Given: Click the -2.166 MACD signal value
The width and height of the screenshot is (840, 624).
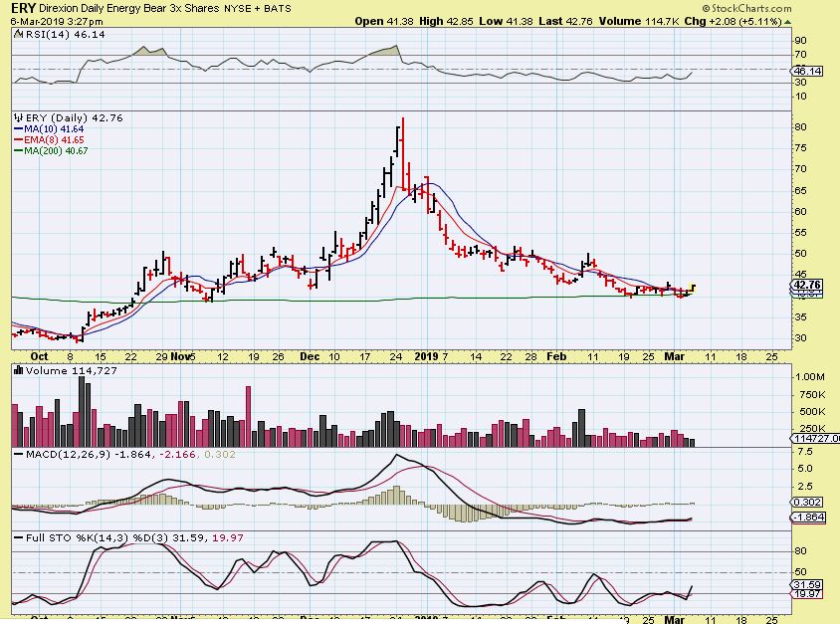Looking at the screenshot, I should [177, 454].
